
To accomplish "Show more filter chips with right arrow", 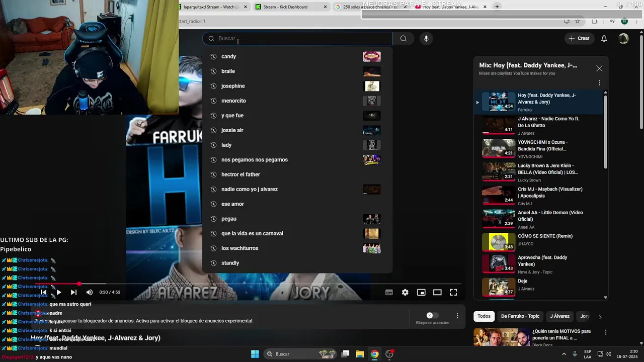I will (600, 317).
